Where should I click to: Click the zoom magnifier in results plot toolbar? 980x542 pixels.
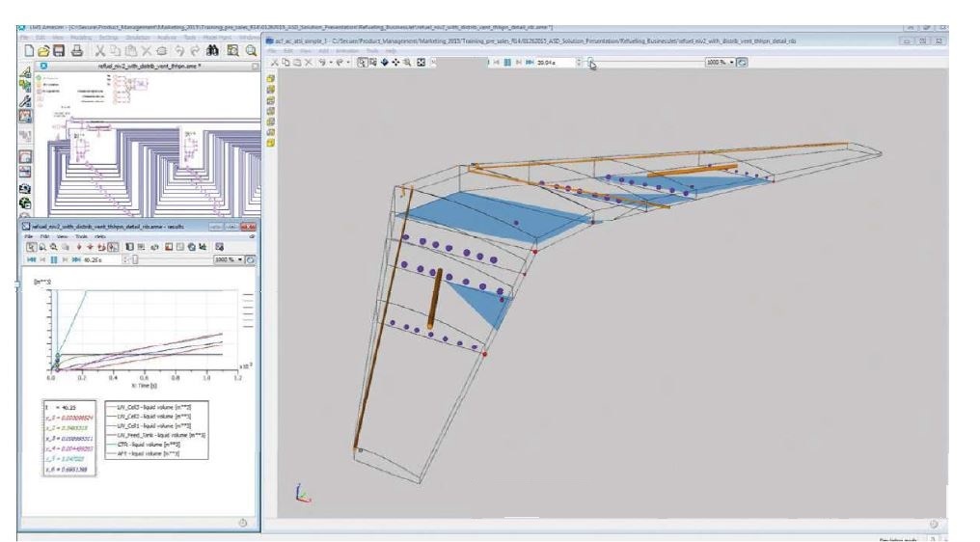[x=42, y=247]
